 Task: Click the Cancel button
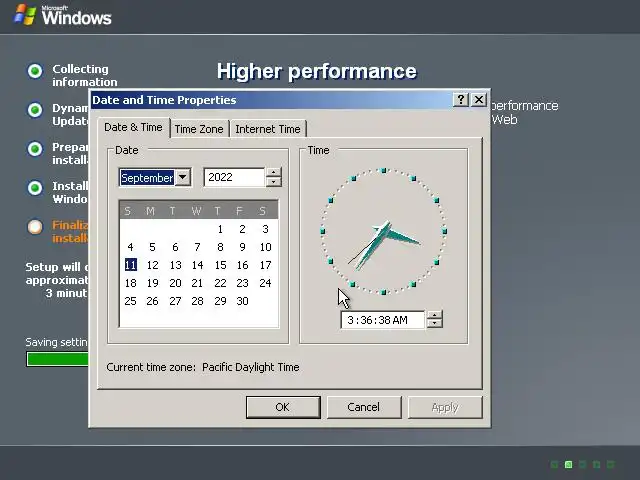tap(364, 407)
